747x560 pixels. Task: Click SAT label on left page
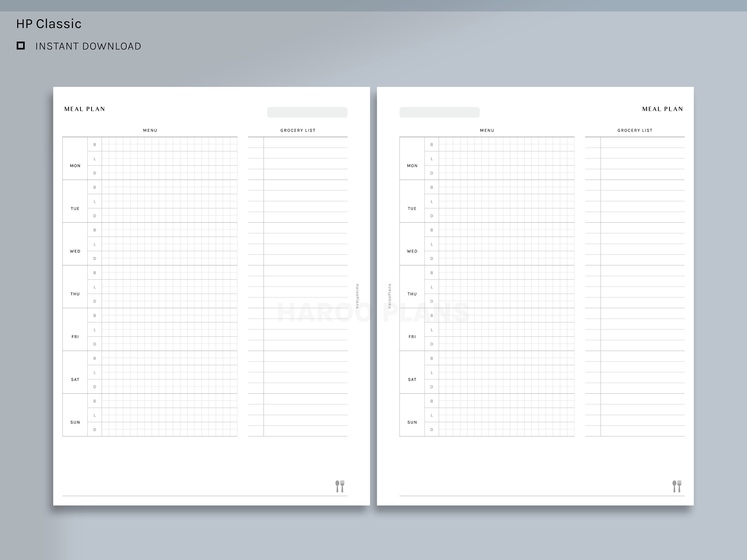click(75, 379)
